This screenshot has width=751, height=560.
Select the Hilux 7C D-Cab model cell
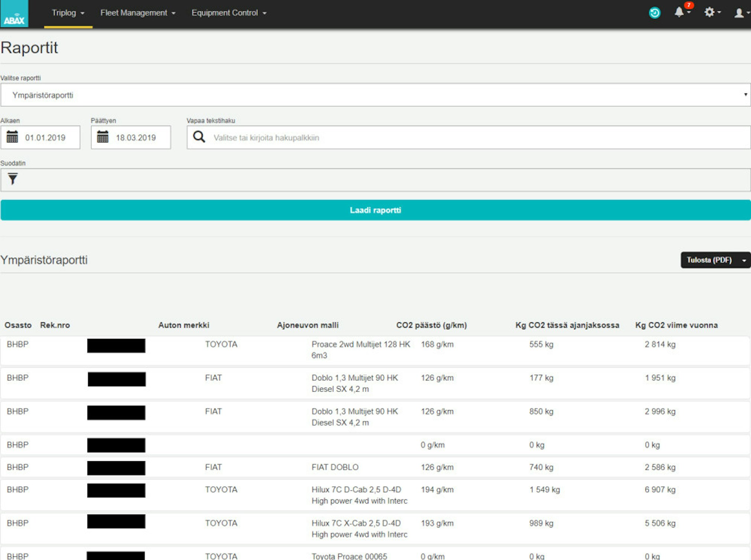click(x=359, y=495)
